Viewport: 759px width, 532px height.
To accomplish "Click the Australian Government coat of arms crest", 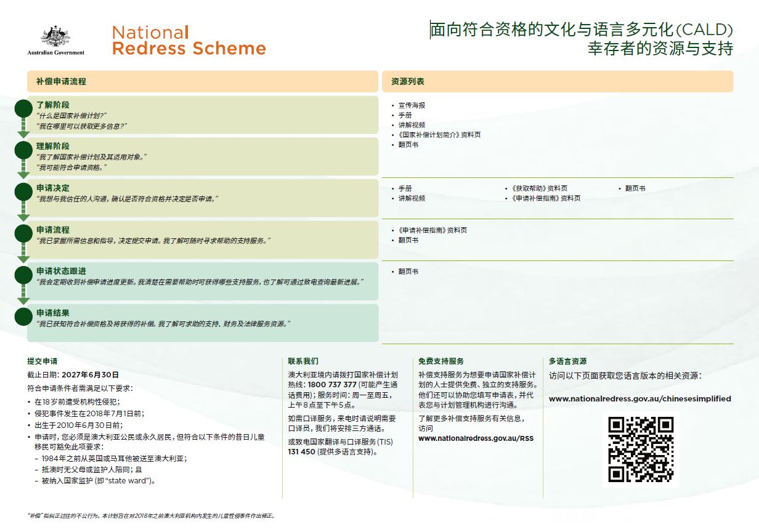I will click(x=55, y=37).
